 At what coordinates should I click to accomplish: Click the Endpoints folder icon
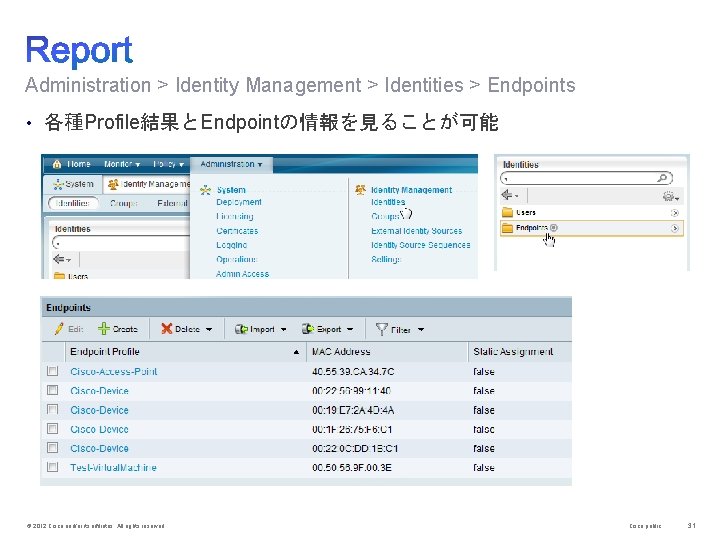[507, 228]
